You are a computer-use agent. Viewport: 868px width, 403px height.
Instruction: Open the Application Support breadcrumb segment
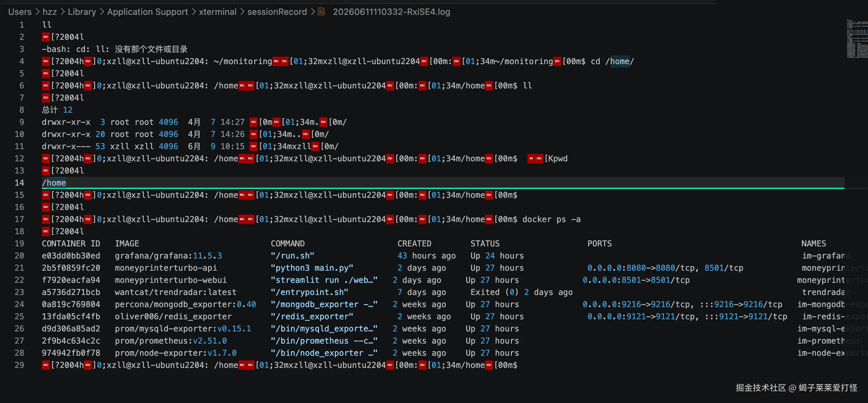pos(148,12)
